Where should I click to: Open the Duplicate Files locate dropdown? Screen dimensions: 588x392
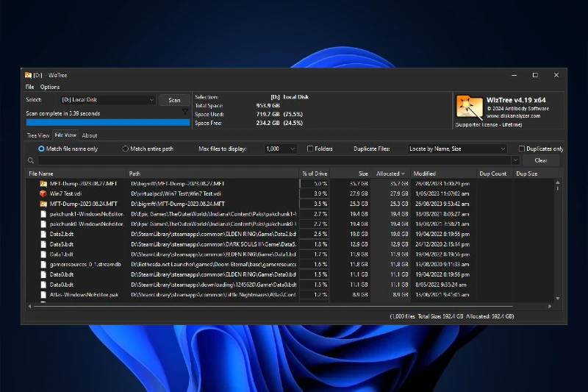[457, 149]
